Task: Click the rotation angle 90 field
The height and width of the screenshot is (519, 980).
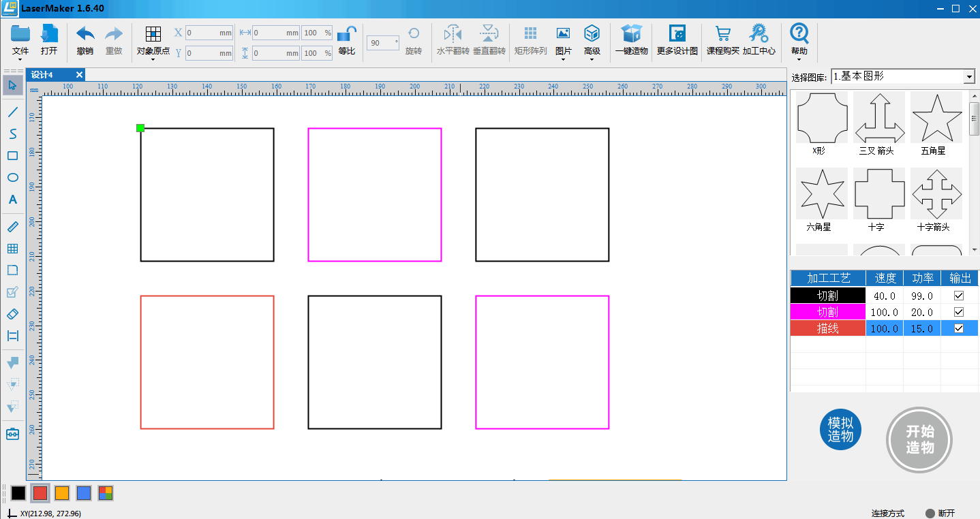Action: coord(383,43)
